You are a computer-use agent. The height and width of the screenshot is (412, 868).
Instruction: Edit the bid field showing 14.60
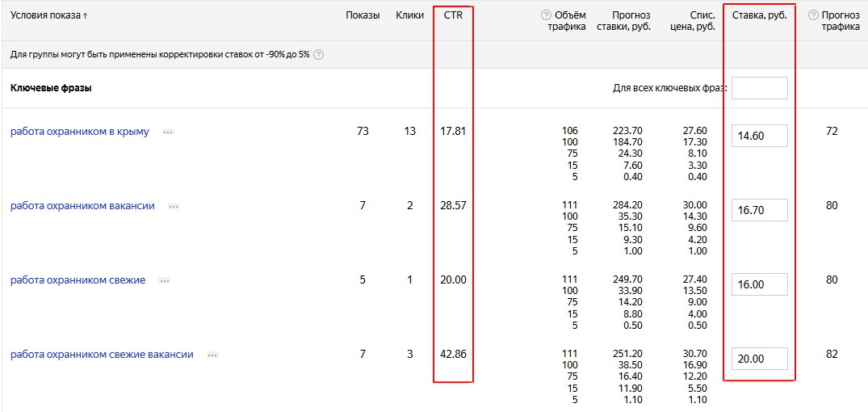tap(760, 136)
